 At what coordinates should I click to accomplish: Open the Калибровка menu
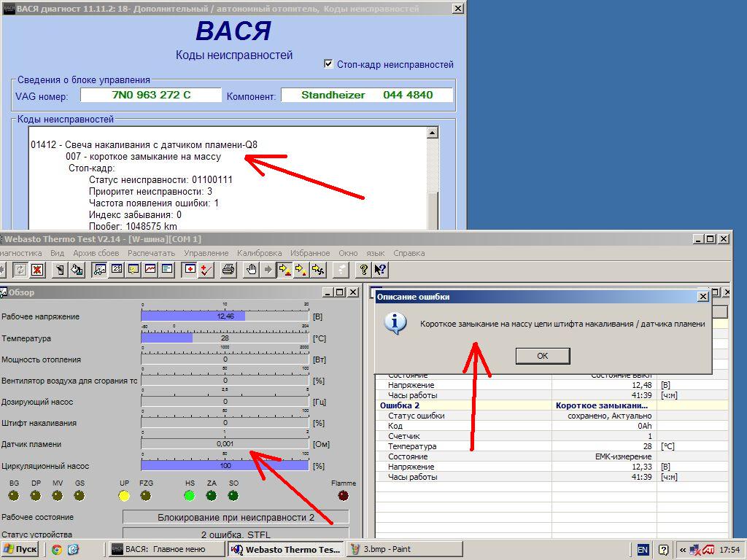tap(259, 253)
